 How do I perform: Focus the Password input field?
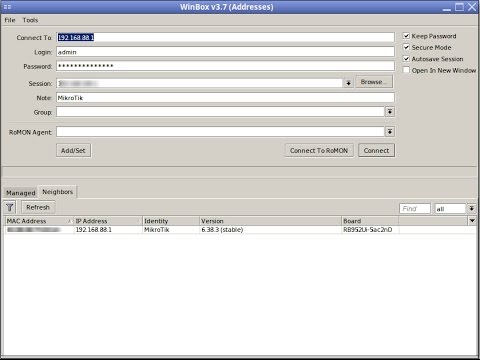pos(225,66)
